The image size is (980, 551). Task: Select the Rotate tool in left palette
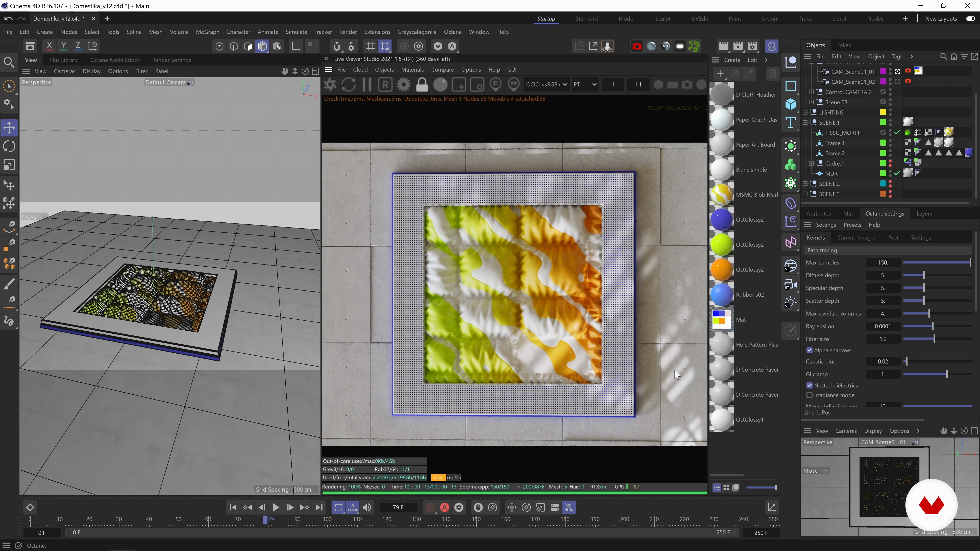(9, 146)
